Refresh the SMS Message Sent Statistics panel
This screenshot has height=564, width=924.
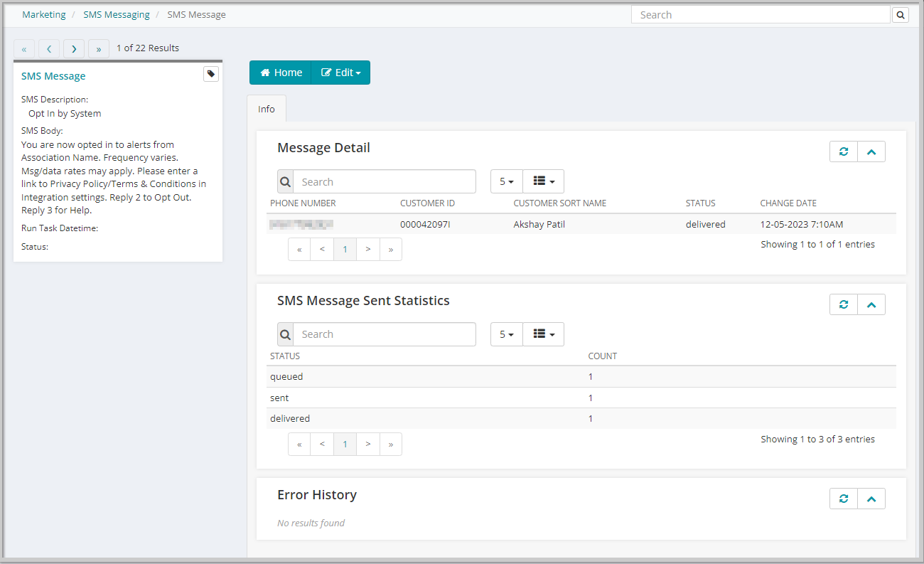pyautogui.click(x=843, y=304)
